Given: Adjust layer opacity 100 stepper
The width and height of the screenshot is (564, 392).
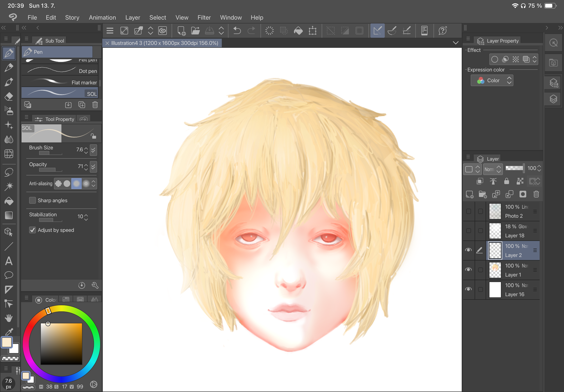Looking at the screenshot, I should point(539,168).
